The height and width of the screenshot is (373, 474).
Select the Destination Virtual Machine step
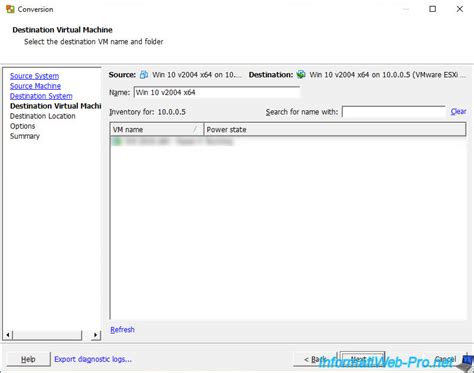55,106
